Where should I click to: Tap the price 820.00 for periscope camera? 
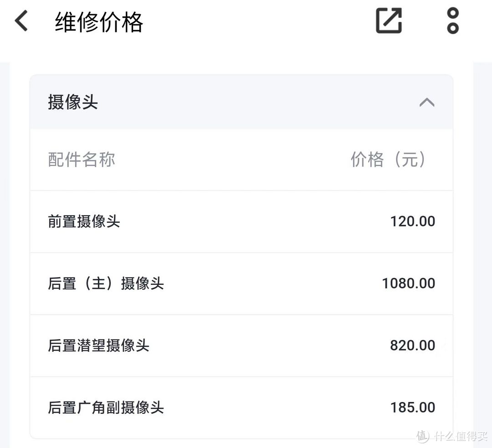412,345
